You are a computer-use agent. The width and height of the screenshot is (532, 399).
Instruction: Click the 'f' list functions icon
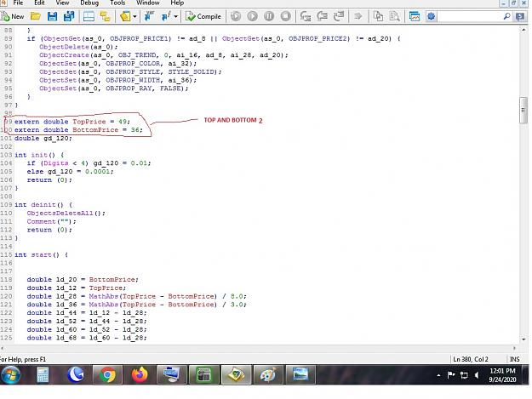tap(166, 16)
